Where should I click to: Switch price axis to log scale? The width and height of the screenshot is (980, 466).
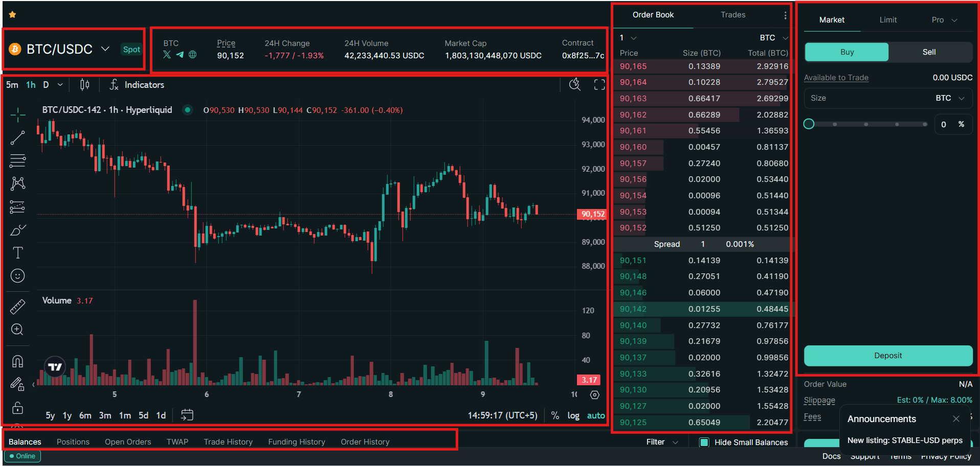(x=573, y=415)
